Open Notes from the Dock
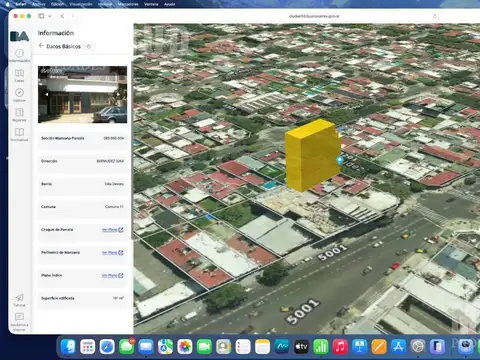 [x=262, y=347]
